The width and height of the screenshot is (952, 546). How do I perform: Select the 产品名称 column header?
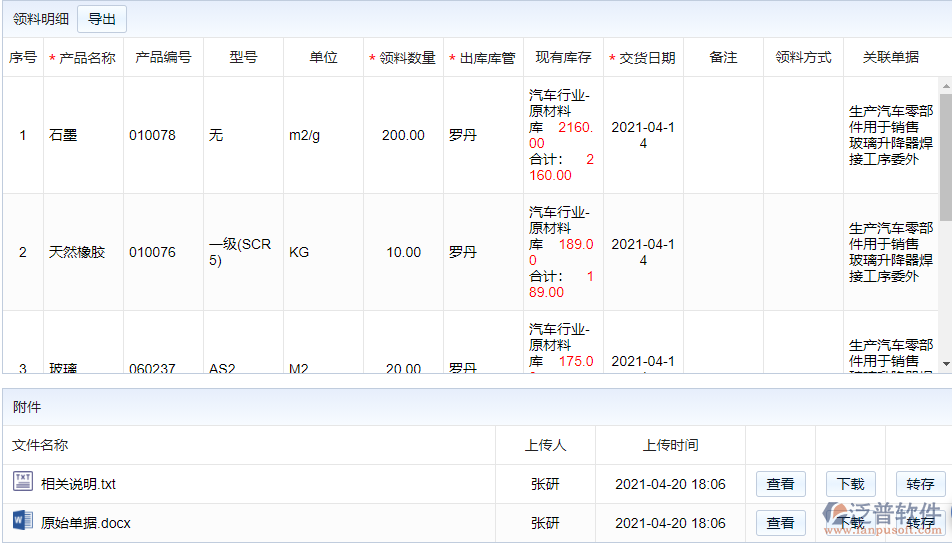[83, 58]
